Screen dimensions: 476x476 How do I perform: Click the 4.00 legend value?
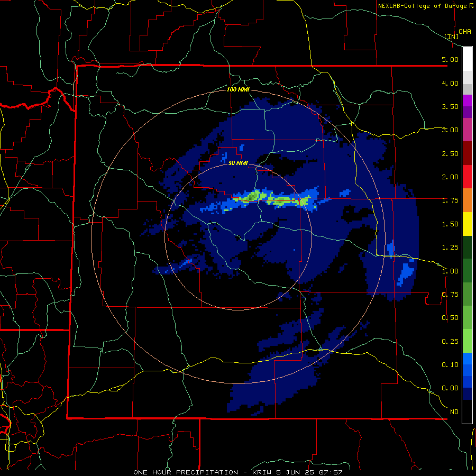click(450, 83)
